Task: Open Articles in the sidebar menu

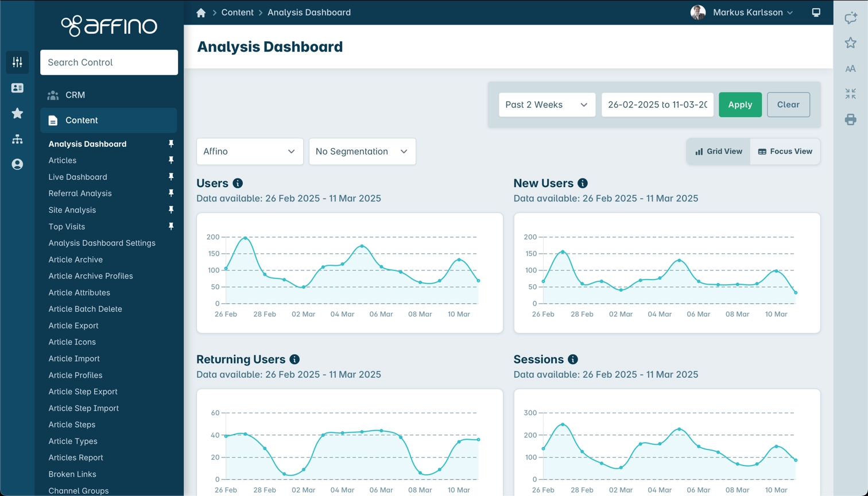Action: point(63,160)
